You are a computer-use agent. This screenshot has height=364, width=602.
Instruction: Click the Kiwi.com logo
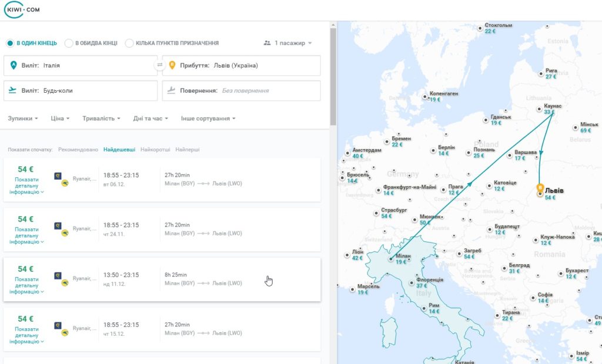(x=22, y=9)
